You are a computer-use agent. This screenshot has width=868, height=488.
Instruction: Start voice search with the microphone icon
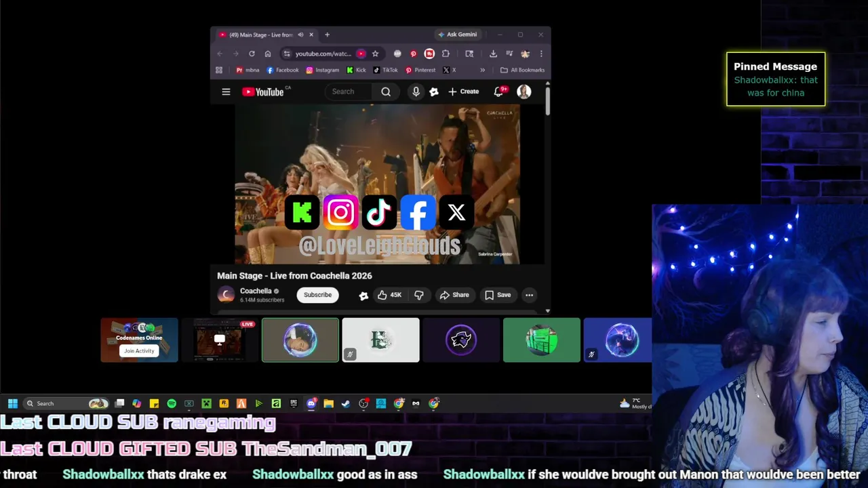[x=416, y=91]
